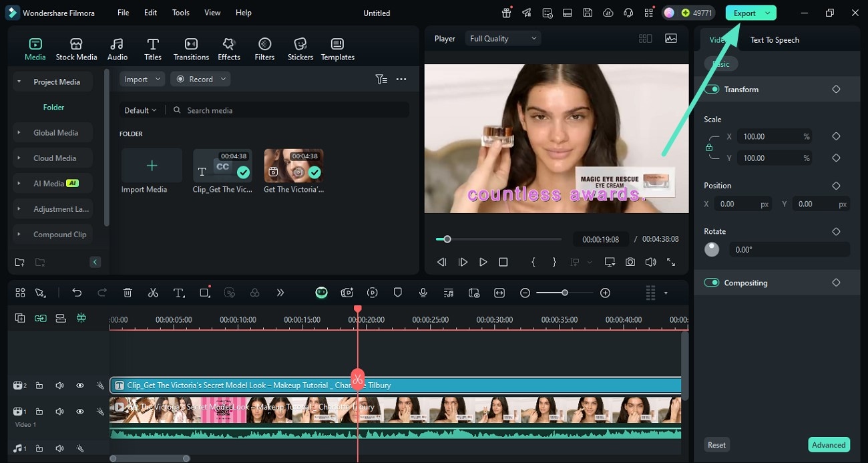Toggle the Transform switch
The height and width of the screenshot is (463, 868).
click(712, 89)
